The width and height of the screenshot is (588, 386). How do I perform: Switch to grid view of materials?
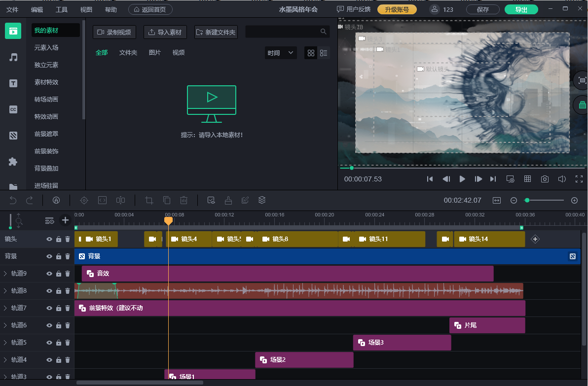311,53
